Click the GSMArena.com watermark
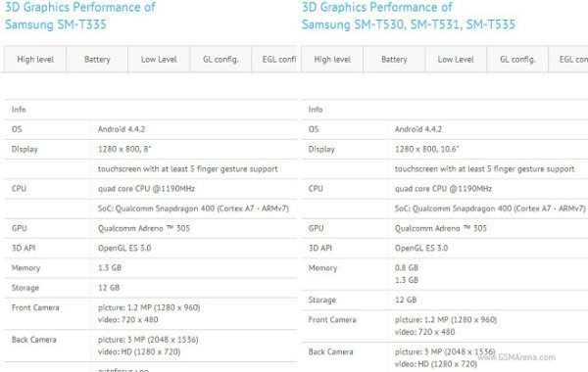Screen dimensions: 588x372 click(x=516, y=357)
